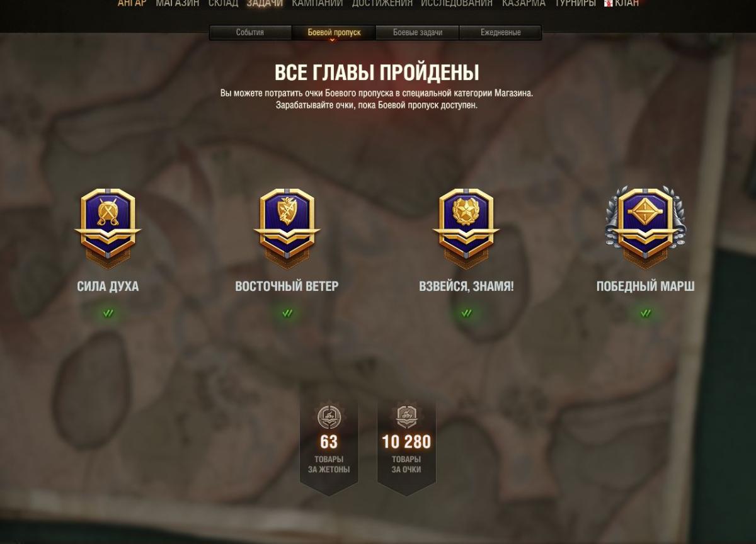Open Склад in the top menu

click(223, 4)
